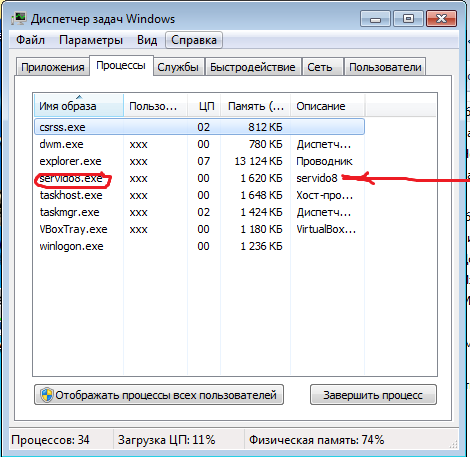
Task: Open the Вид menu
Action: [x=147, y=40]
